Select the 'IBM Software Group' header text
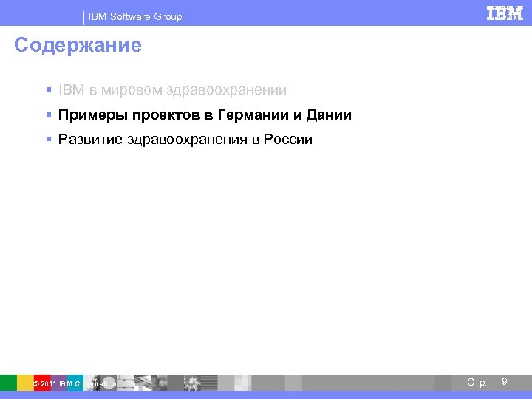Image resolution: width=532 pixels, height=399 pixels. tap(135, 16)
